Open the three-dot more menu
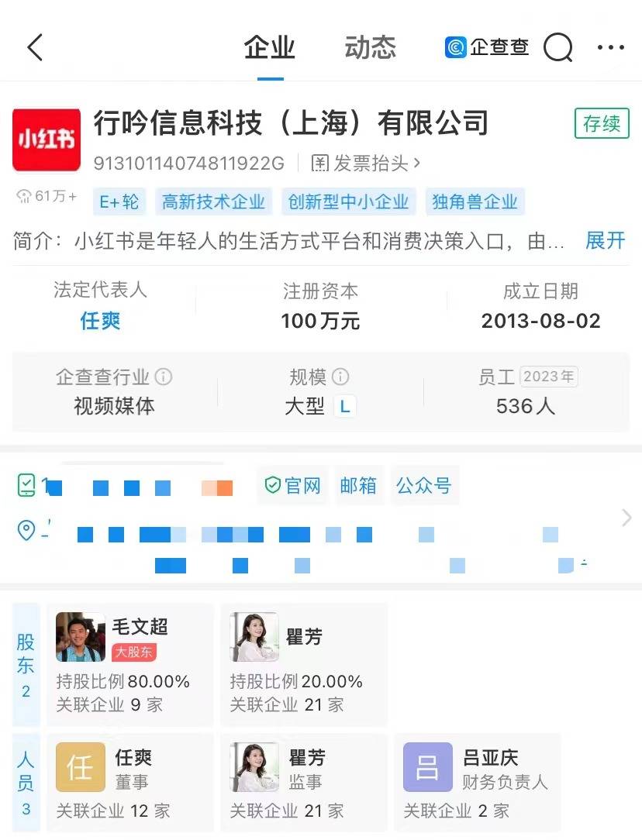 click(x=611, y=47)
